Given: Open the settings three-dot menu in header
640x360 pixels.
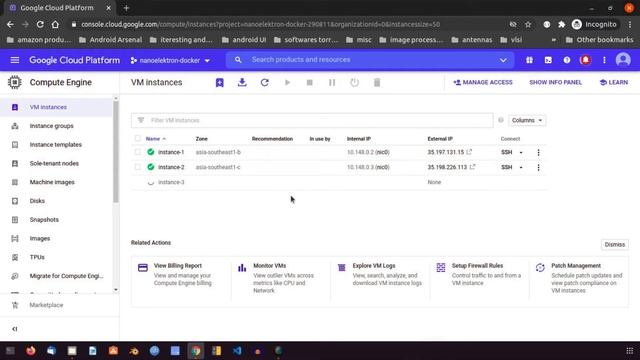Looking at the screenshot, I should [x=604, y=60].
